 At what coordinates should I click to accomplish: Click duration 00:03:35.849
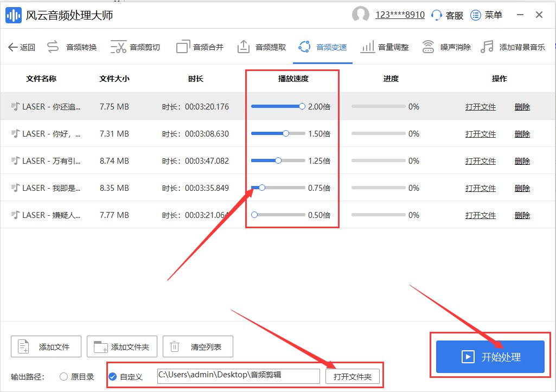(x=207, y=188)
